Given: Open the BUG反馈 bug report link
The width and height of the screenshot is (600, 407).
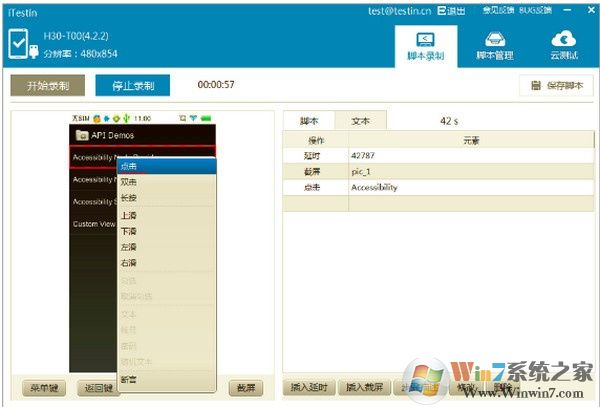Looking at the screenshot, I should click(x=536, y=10).
